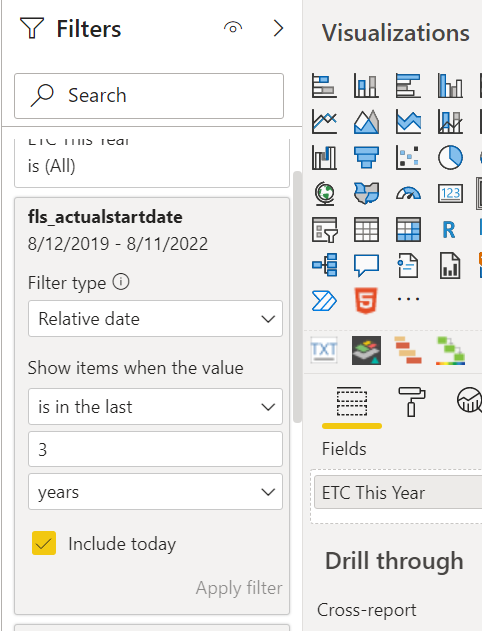Insert the Decomposition tree visual
The height and width of the screenshot is (631, 482).
coord(324,265)
